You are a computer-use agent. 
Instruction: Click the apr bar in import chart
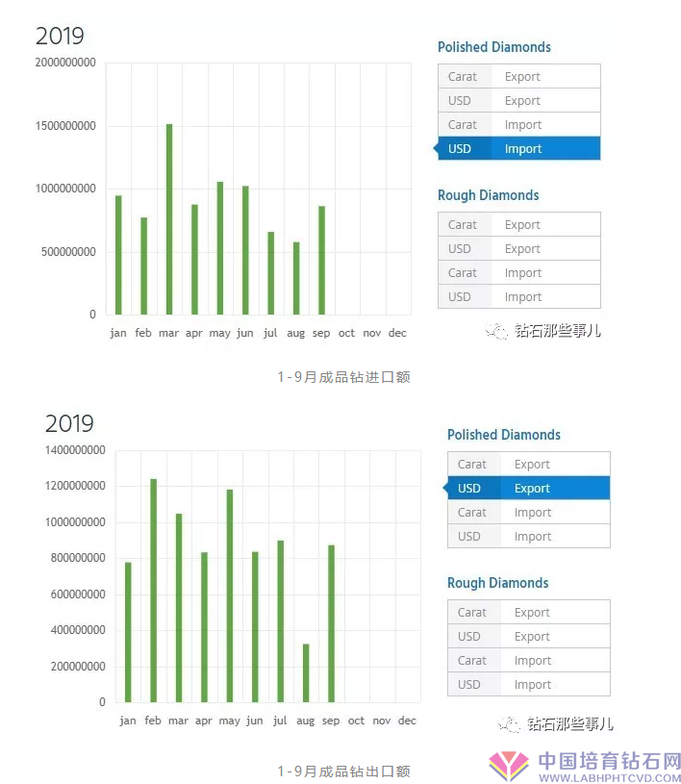click(x=194, y=260)
